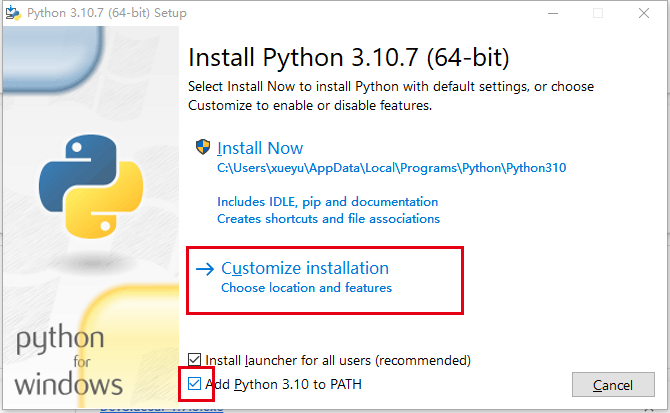Uncheck Install launcher for all users

[x=194, y=360]
